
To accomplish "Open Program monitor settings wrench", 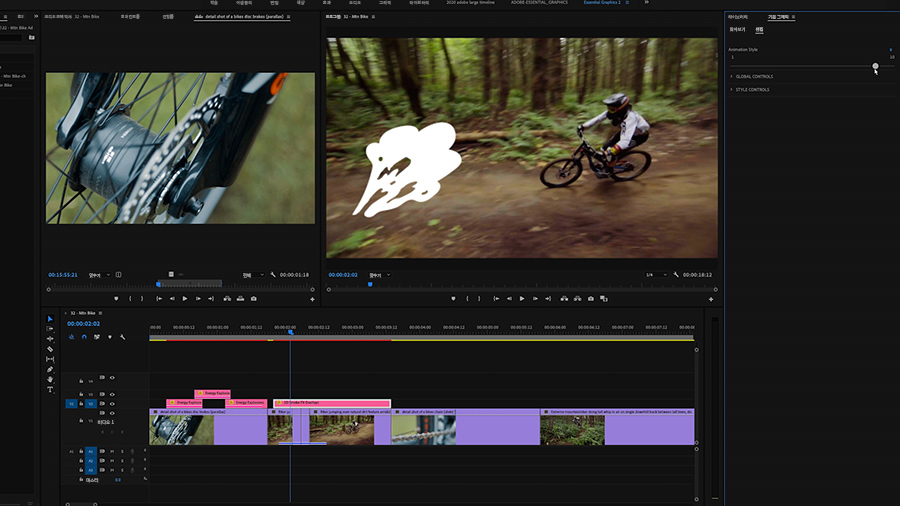I will (676, 275).
